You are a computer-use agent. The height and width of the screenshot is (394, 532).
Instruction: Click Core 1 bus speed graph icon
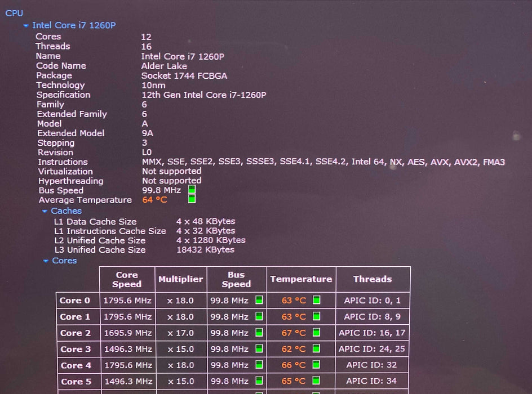coord(259,316)
